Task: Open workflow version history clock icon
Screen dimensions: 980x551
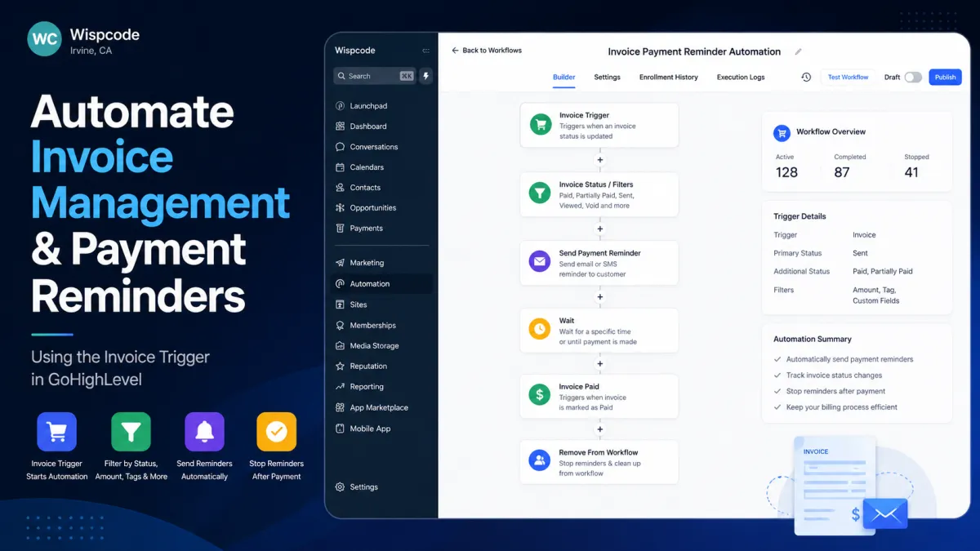Action: (x=806, y=77)
